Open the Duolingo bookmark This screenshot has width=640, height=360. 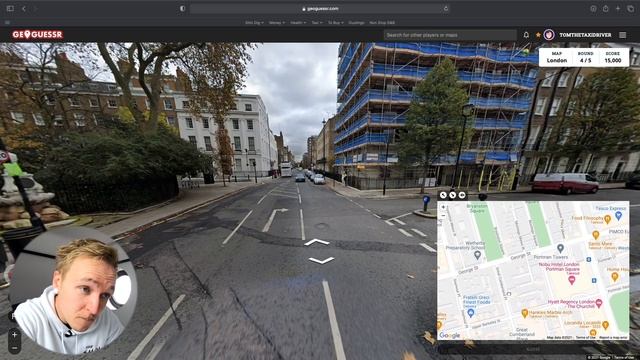[356, 23]
